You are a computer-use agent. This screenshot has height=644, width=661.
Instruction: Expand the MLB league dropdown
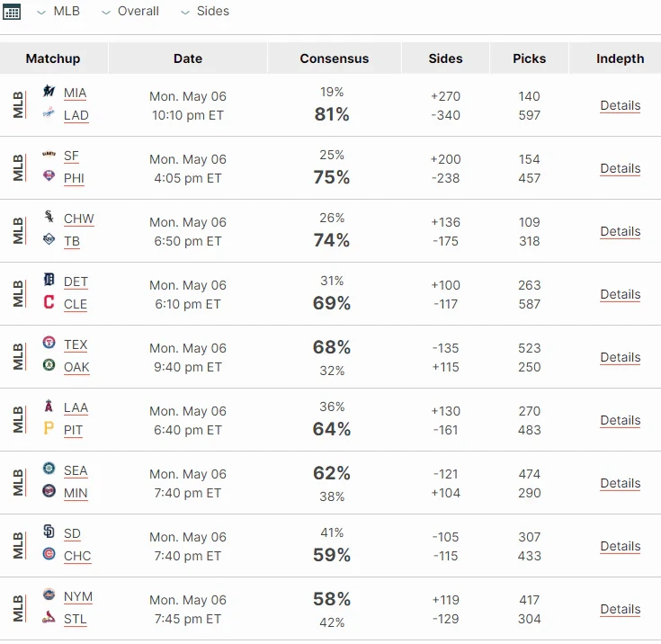(x=58, y=12)
